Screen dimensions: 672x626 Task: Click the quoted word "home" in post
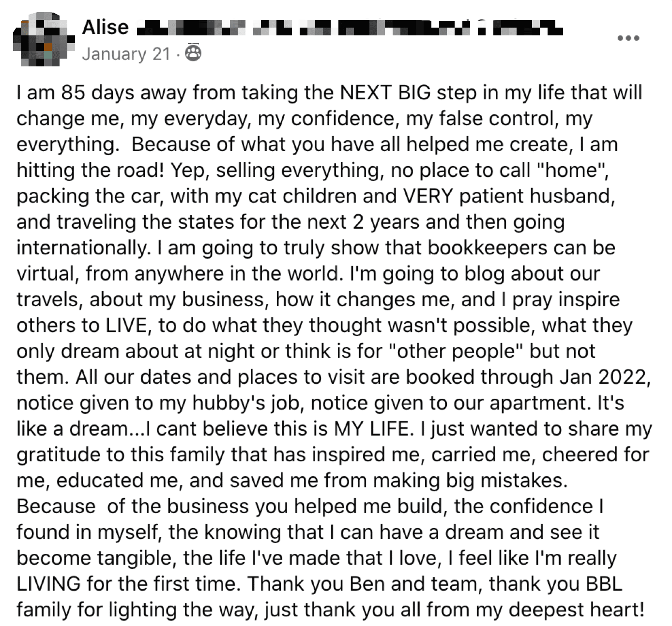tap(572, 170)
